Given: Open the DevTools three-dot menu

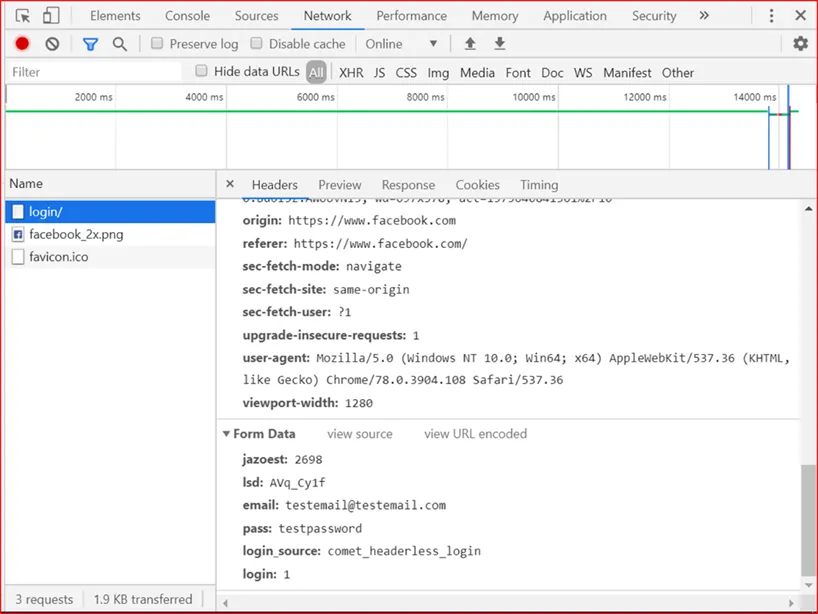Looking at the screenshot, I should [771, 16].
